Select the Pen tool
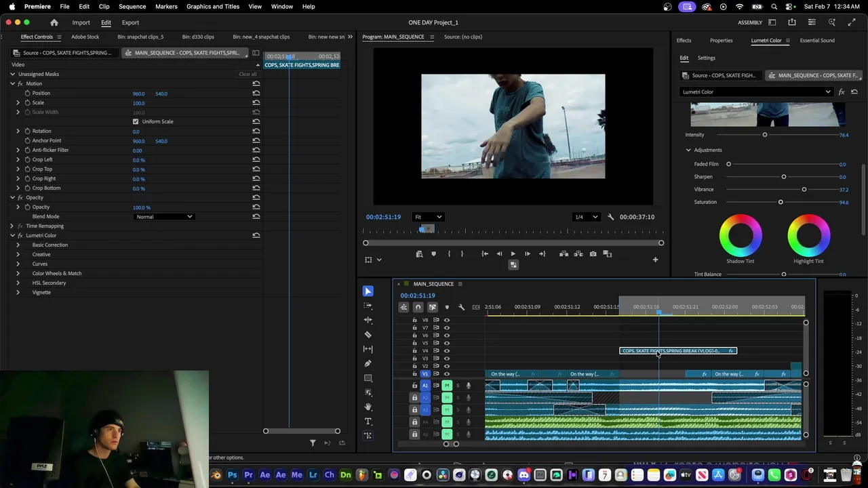Screen dimensions: 868x488 368,363
